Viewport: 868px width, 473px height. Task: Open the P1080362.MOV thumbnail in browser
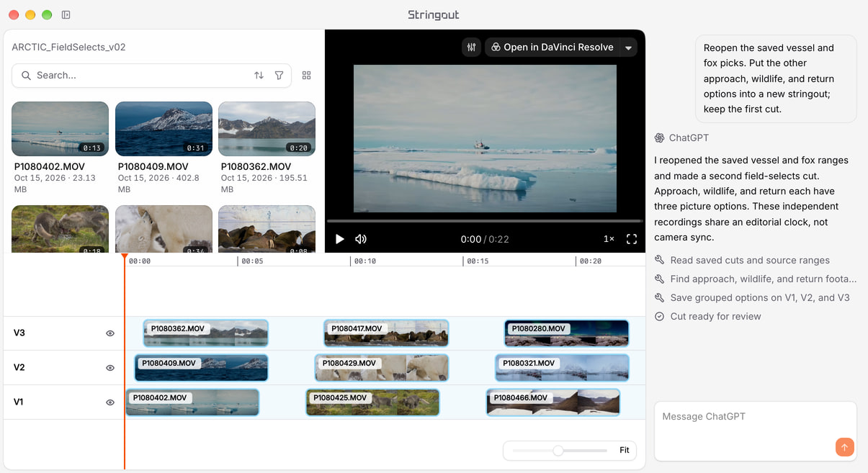(x=267, y=129)
